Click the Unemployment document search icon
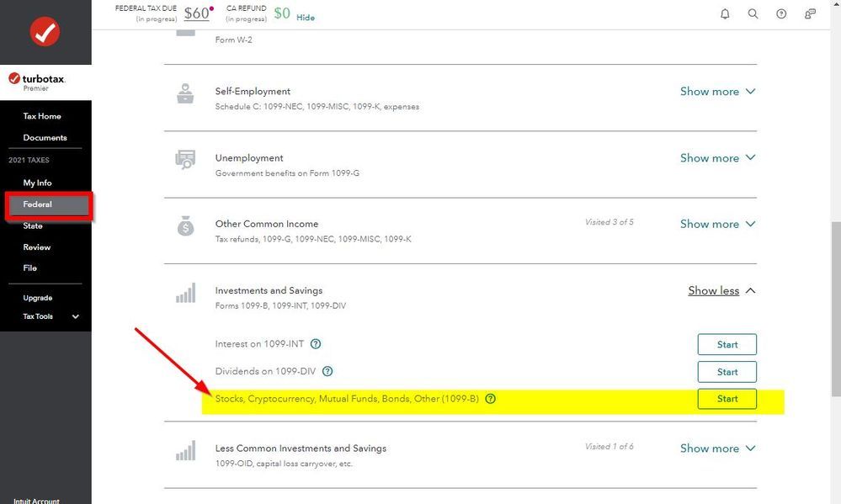 (185, 160)
